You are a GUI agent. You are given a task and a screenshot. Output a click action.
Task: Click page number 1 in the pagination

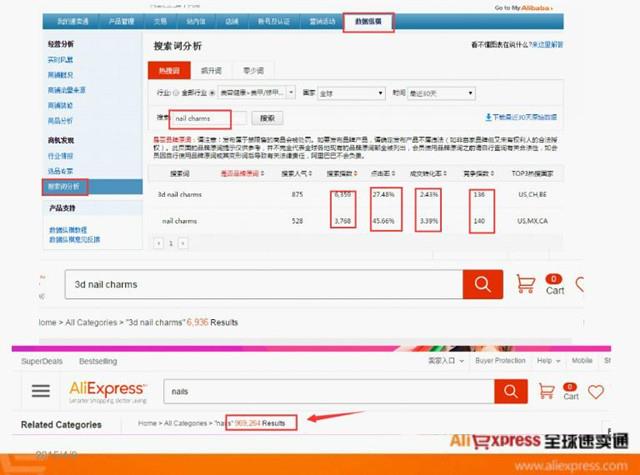(171, 243)
